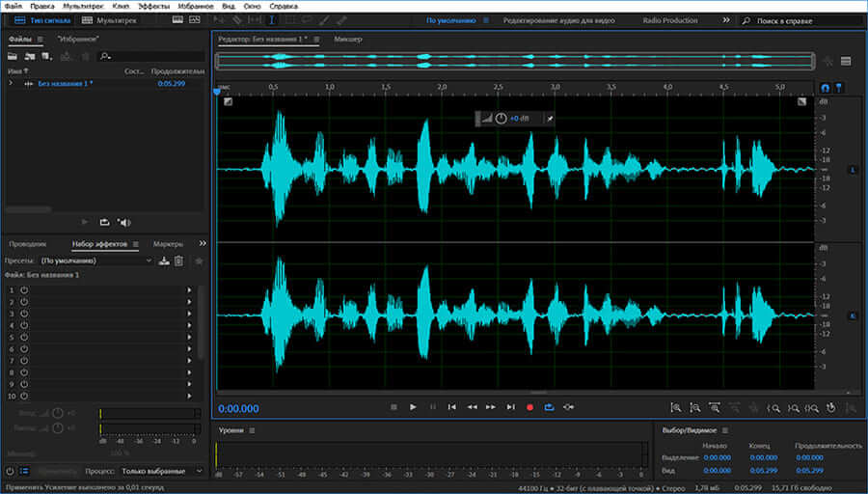Adjust the +0 dB gain knob on the waveform
This screenshot has width=868, height=494.
click(501, 118)
